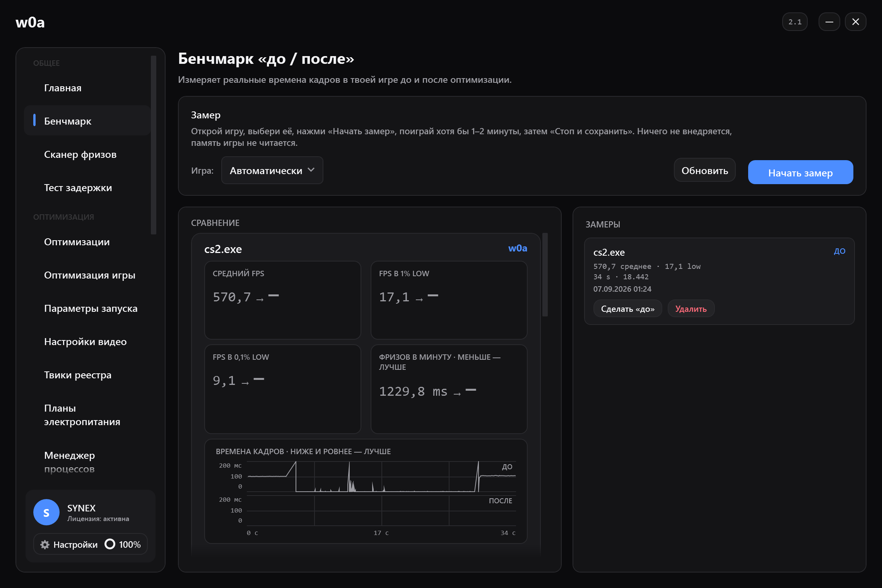This screenshot has width=882, height=588.
Task: Click the w0a label in comparison card
Action: (x=517, y=248)
